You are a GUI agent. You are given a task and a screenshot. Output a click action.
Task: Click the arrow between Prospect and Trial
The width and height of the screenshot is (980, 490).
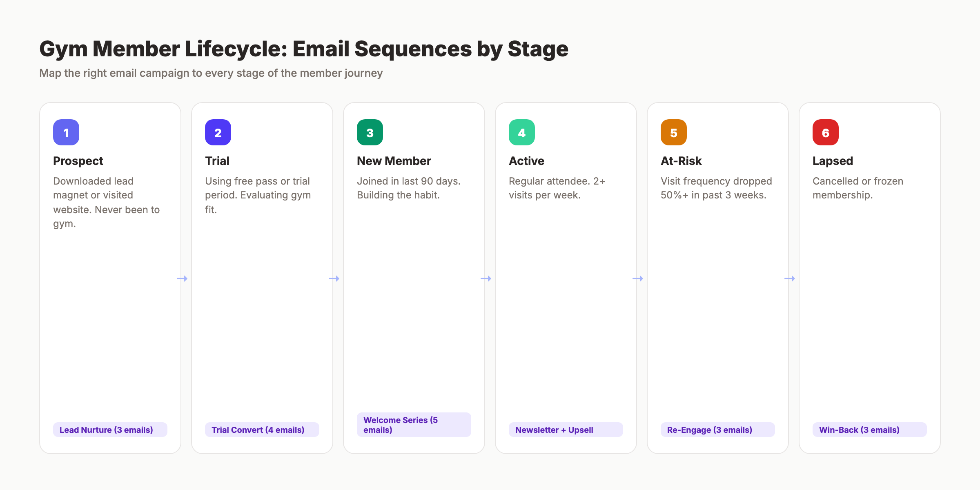click(x=183, y=278)
